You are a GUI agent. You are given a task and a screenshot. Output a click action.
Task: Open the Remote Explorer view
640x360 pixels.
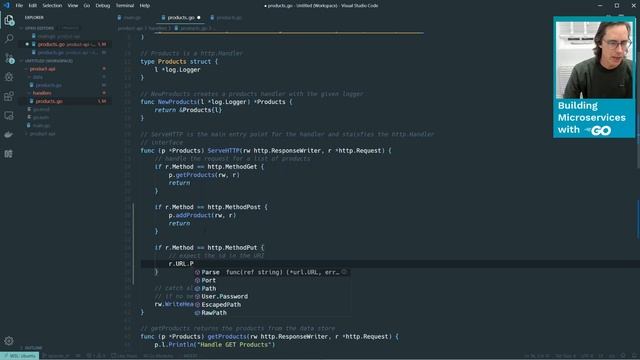pos(9,116)
